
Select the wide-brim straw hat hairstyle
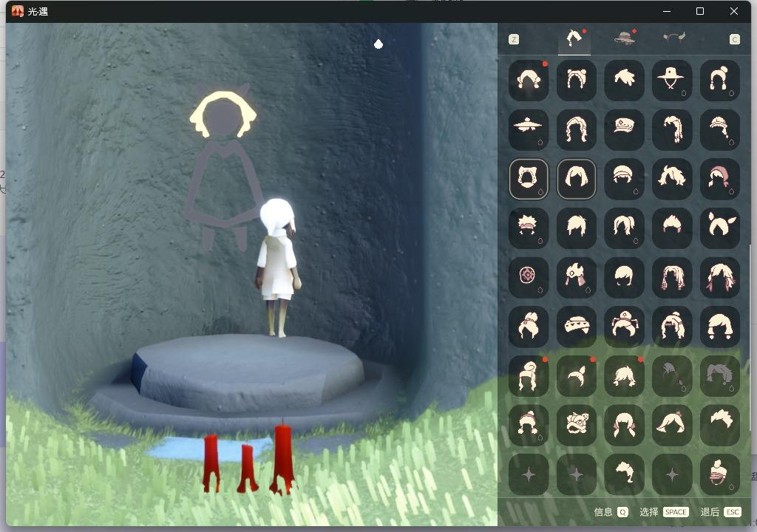672,80
